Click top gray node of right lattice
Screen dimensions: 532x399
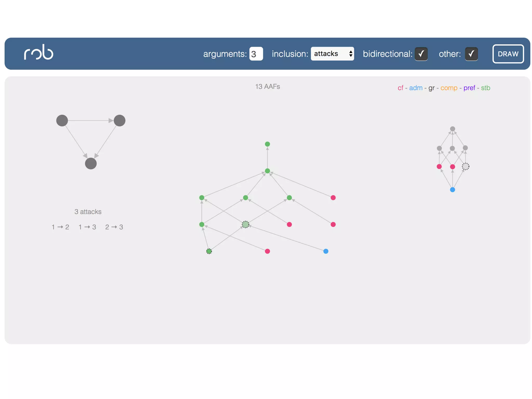pos(453,129)
